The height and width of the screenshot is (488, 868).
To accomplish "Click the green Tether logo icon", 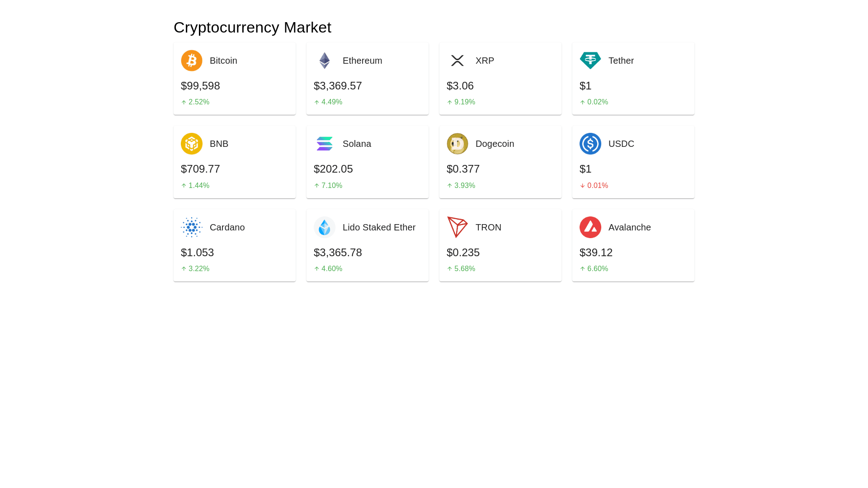I will [590, 61].
